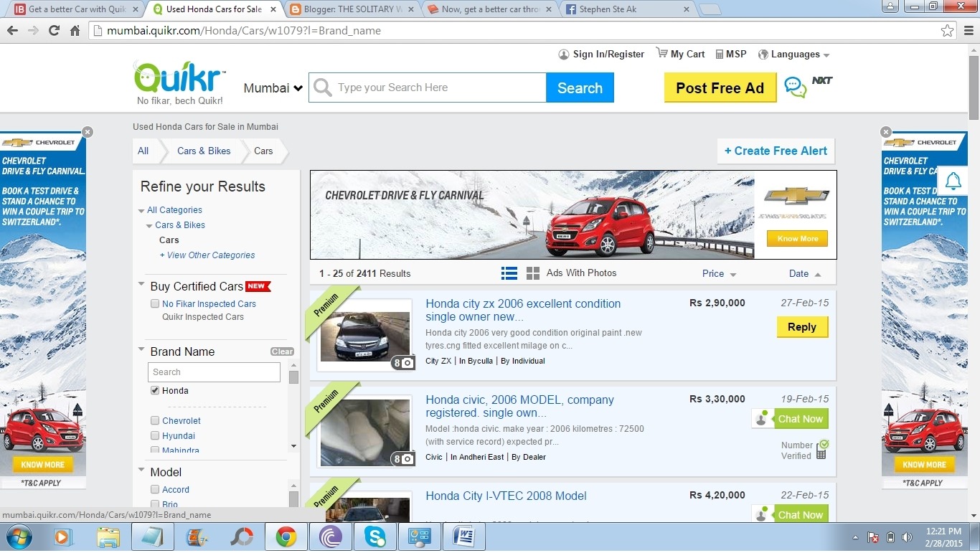Switch to the Cars & Bikes tab

203,151
